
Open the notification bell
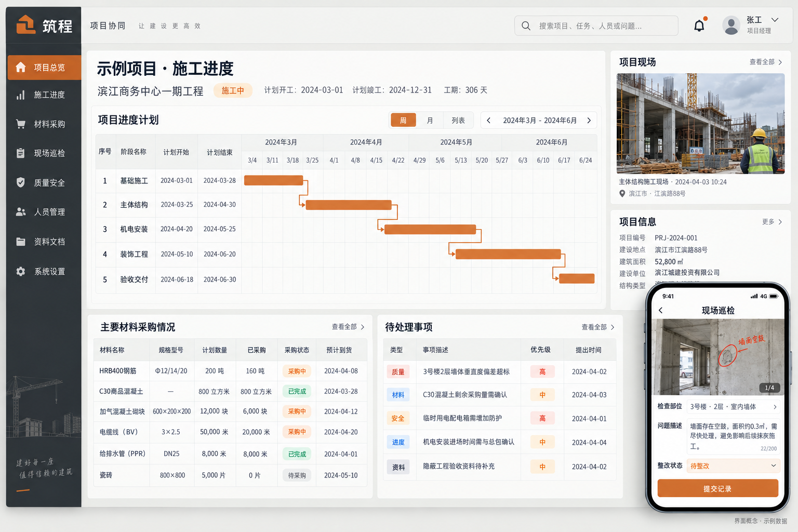click(699, 25)
